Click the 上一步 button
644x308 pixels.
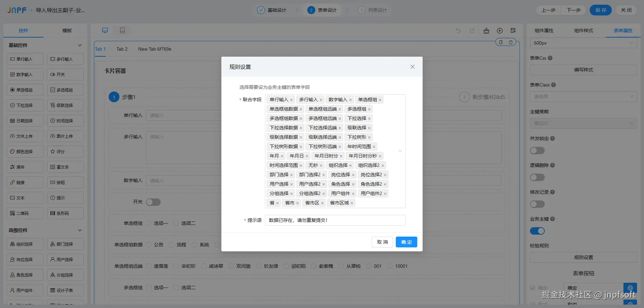click(x=548, y=10)
